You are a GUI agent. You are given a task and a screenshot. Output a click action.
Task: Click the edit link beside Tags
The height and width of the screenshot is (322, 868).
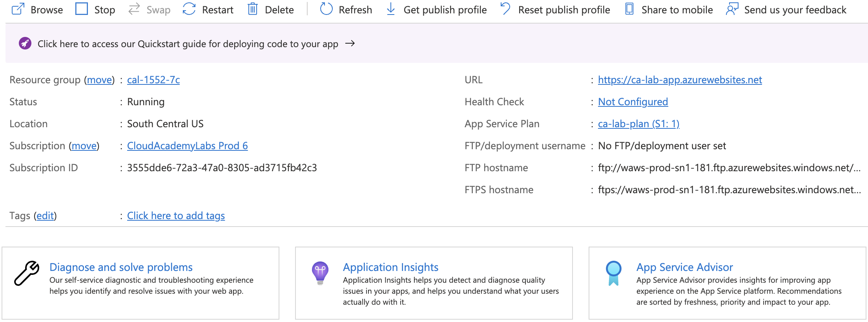point(45,216)
